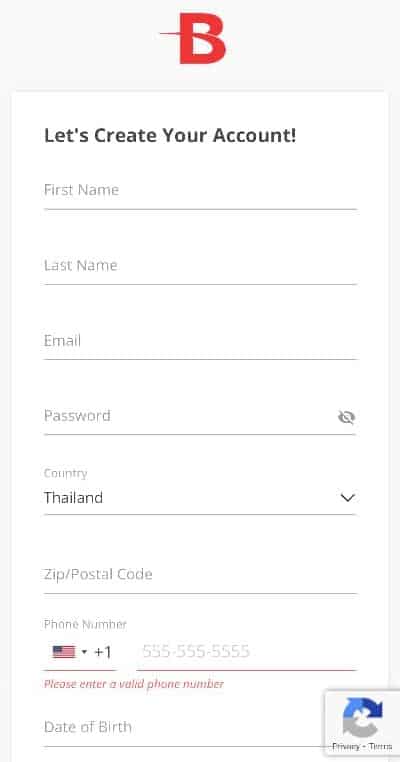The width and height of the screenshot is (400, 762).
Task: Click the Phone Number label
Action: [x=85, y=624]
